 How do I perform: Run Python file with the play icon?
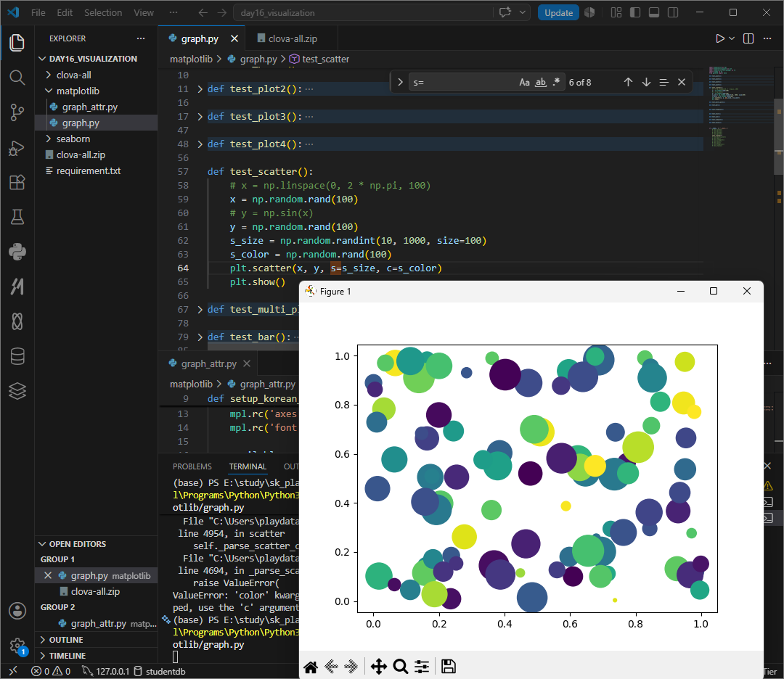[x=719, y=38]
